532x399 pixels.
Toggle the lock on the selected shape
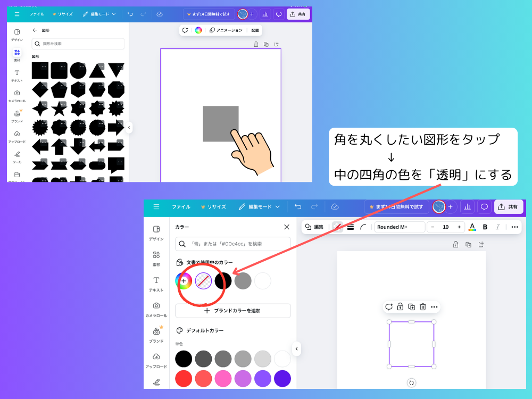tap(400, 306)
